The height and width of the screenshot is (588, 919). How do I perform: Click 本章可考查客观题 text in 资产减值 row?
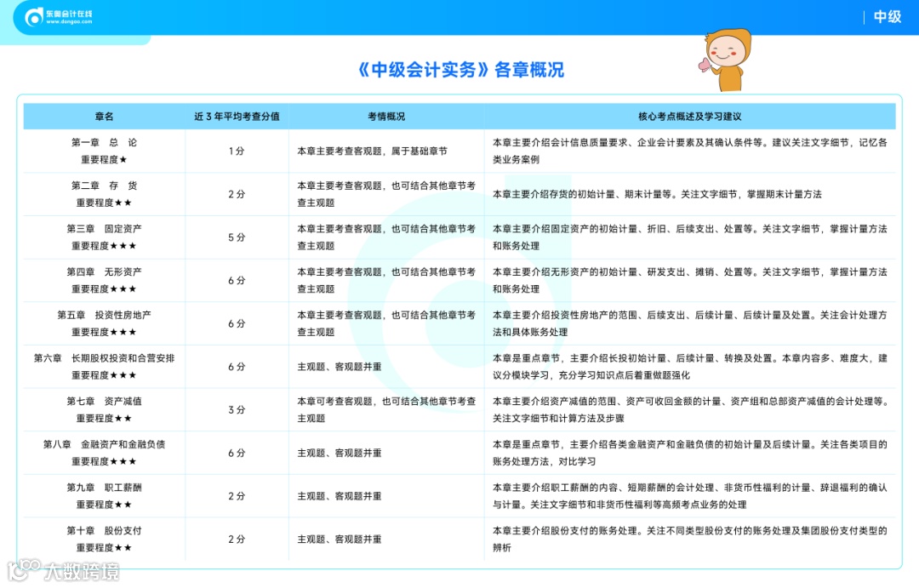386,410
